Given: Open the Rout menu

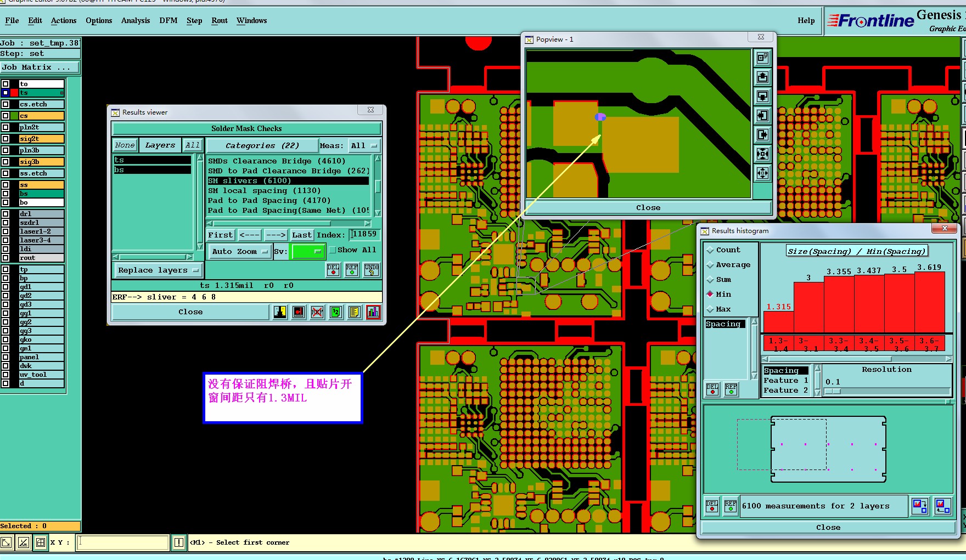Looking at the screenshot, I should [220, 21].
